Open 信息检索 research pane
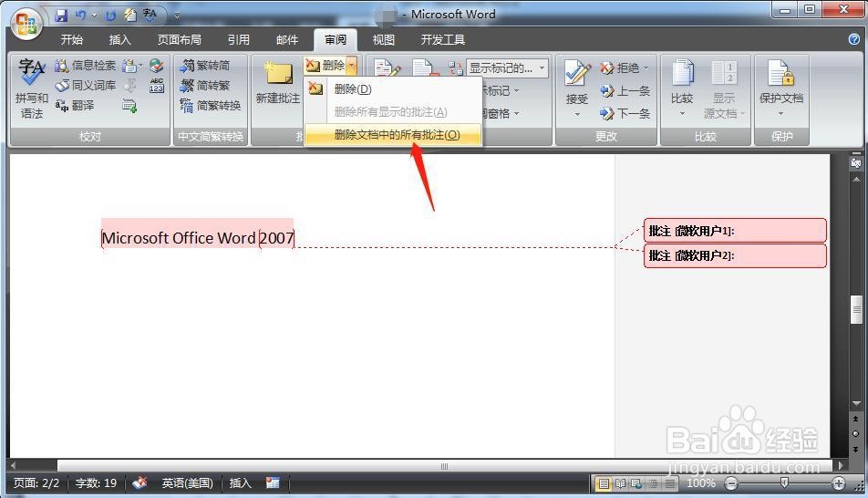The width and height of the screenshot is (868, 498). 86,66
